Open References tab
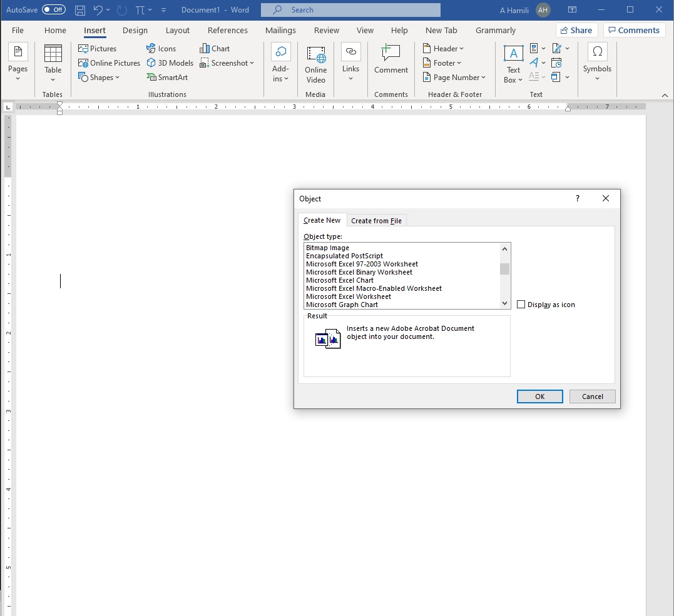The width and height of the screenshot is (674, 616). (x=227, y=30)
